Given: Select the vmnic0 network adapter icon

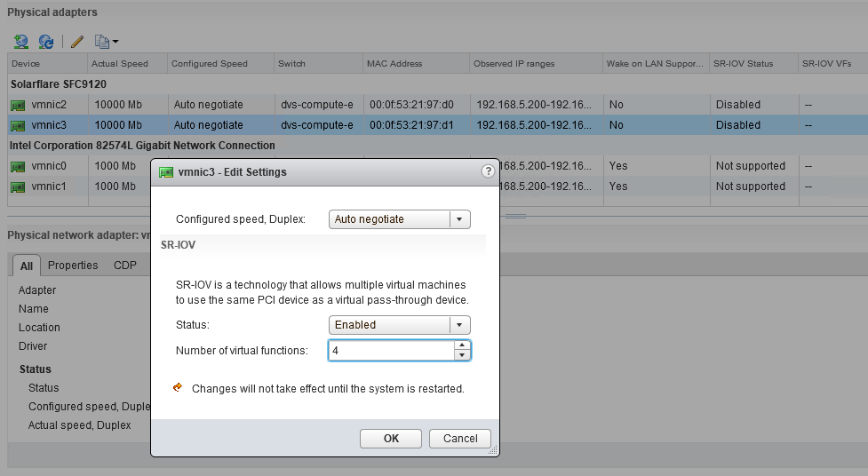Looking at the screenshot, I should coord(18,166).
